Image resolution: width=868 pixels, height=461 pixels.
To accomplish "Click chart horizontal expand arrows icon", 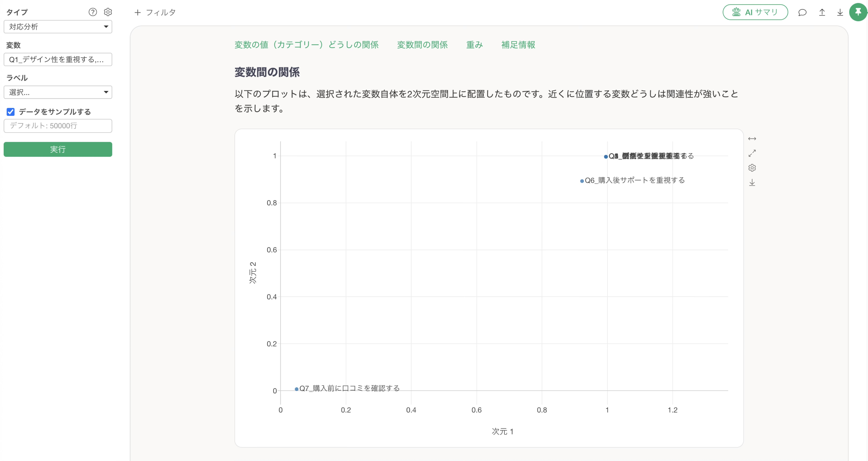I will click(752, 139).
